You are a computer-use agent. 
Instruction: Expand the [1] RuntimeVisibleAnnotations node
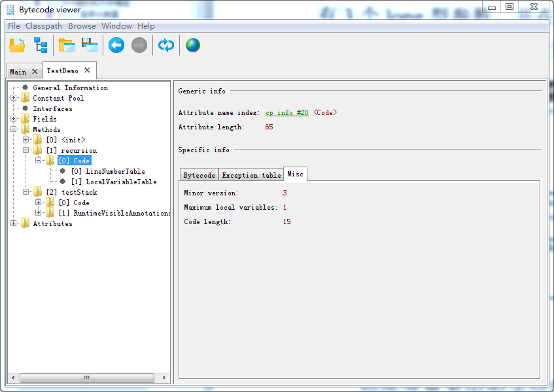[x=38, y=213]
